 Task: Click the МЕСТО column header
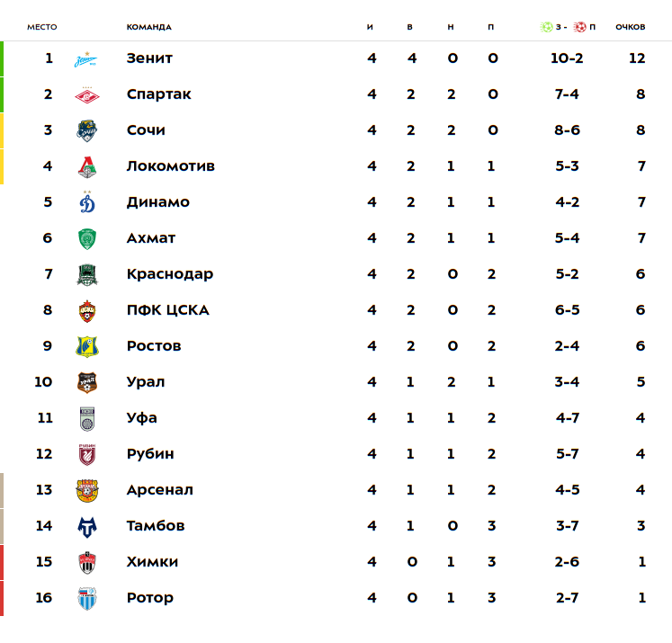(41, 27)
